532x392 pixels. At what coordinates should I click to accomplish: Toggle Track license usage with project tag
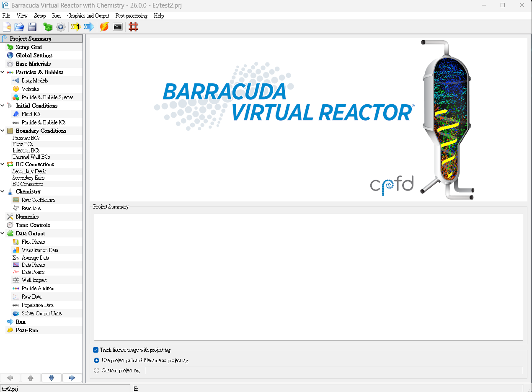(96, 350)
